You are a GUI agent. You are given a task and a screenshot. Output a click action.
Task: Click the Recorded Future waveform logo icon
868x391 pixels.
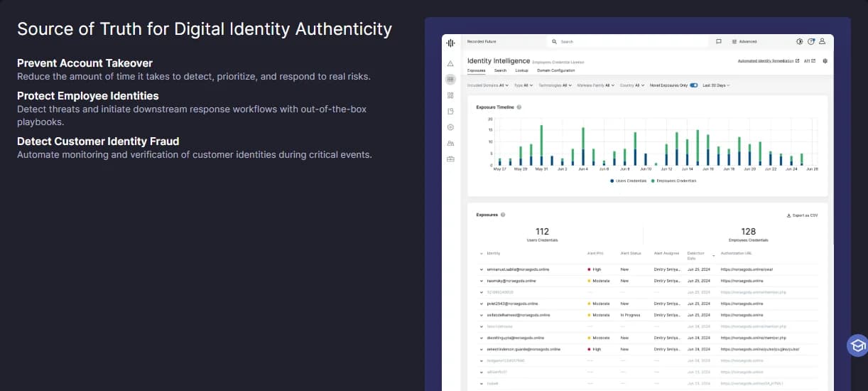coord(450,43)
